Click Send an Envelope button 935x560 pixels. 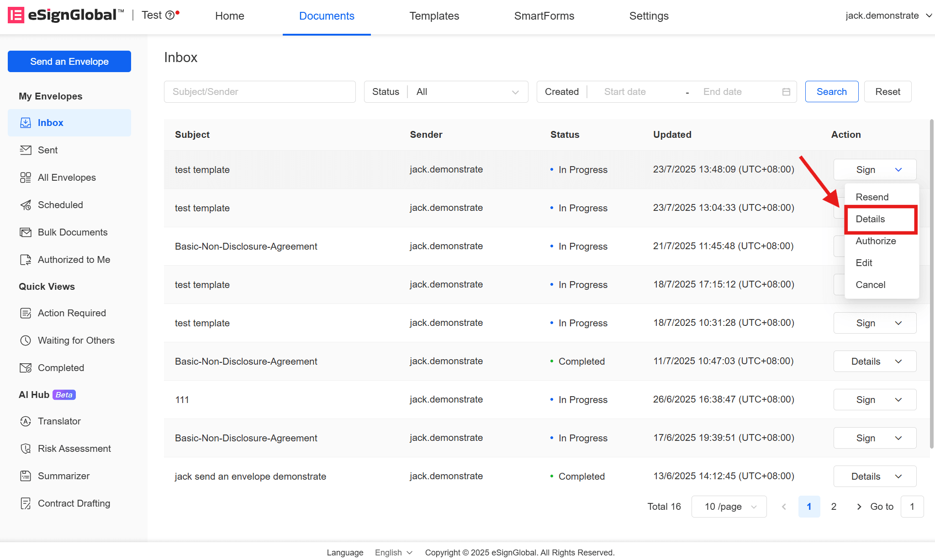point(69,61)
